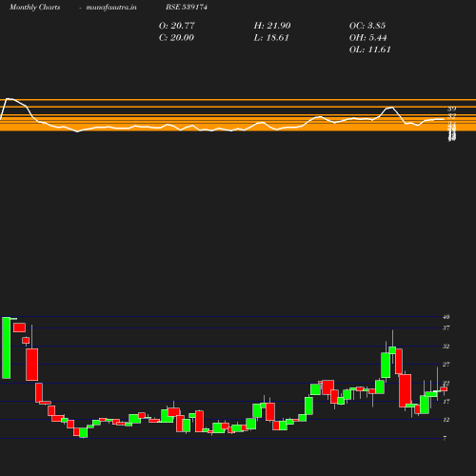Viewport: 476px width, 476px height.
Task: Click the price axis label 7
Action: tap(445, 438)
